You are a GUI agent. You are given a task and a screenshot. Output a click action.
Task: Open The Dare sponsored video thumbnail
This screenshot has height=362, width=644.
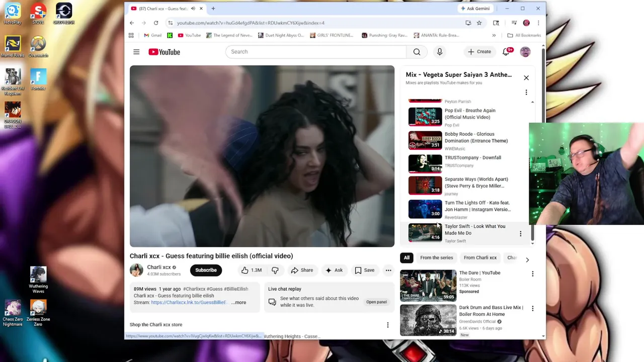(x=428, y=286)
